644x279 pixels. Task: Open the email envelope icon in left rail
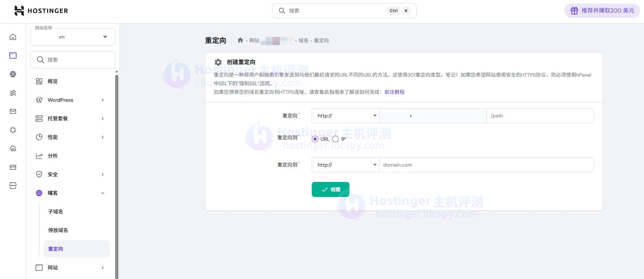(13, 111)
